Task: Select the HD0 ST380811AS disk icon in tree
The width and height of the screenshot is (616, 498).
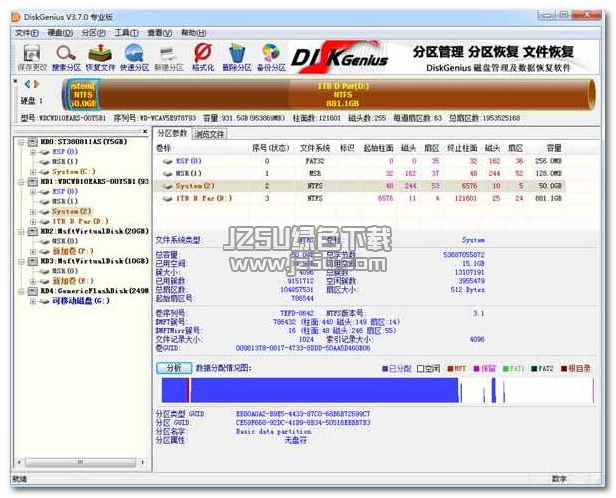Action: (33, 142)
